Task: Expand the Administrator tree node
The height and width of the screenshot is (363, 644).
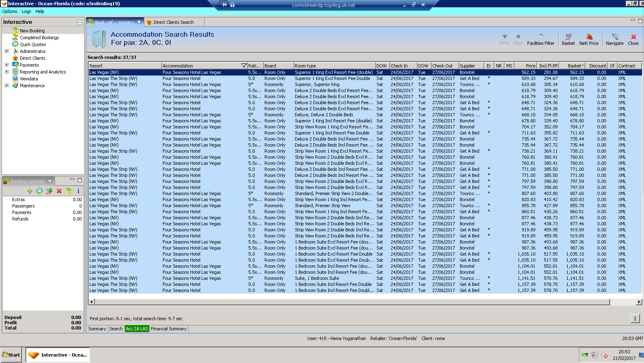Action: pos(6,51)
